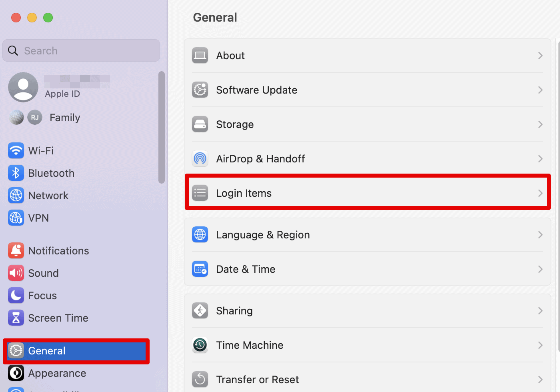Open Apple ID account text

click(62, 94)
